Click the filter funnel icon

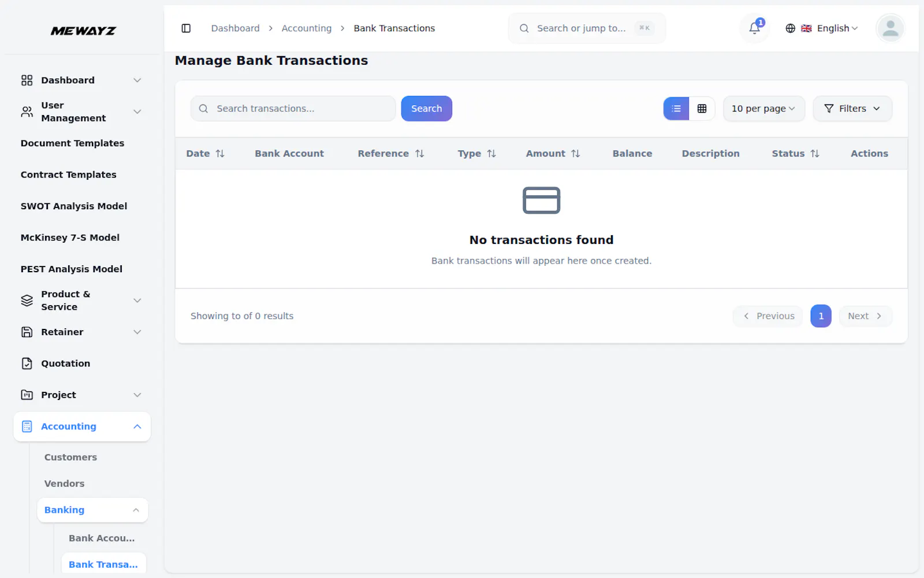tap(829, 109)
